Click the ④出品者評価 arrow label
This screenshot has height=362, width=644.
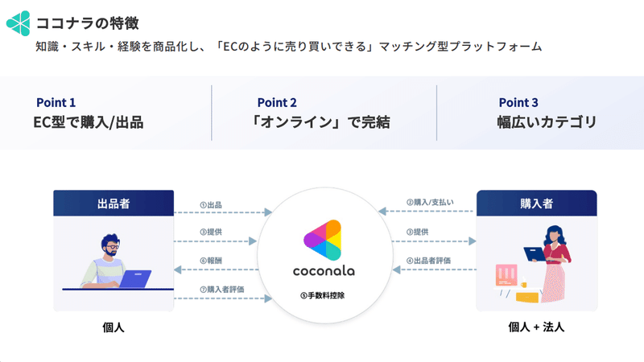pos(428,261)
